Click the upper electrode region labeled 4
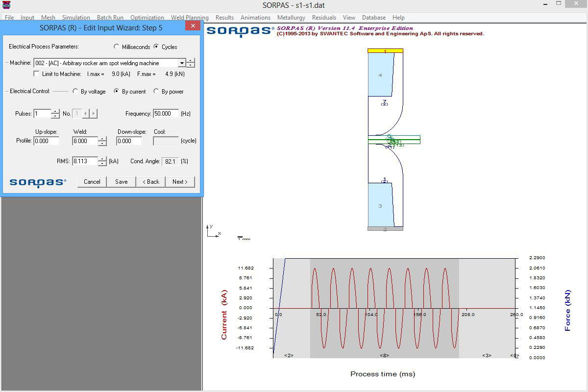The width and height of the screenshot is (588, 392). tap(380, 75)
